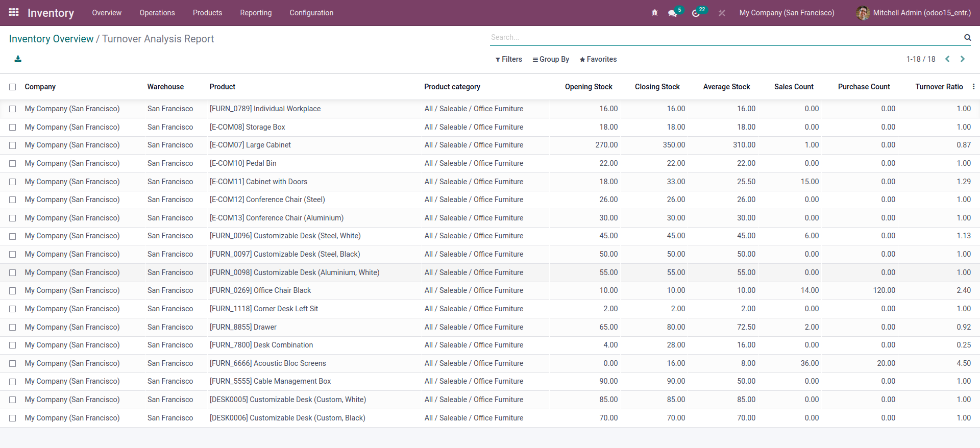The image size is (980, 448).
Task: Sort by Closing Stock column header
Action: tap(657, 87)
